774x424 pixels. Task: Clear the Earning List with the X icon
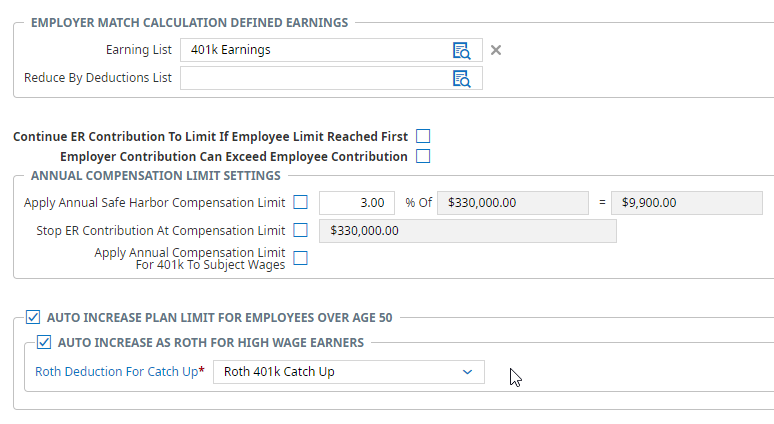pyautogui.click(x=496, y=50)
